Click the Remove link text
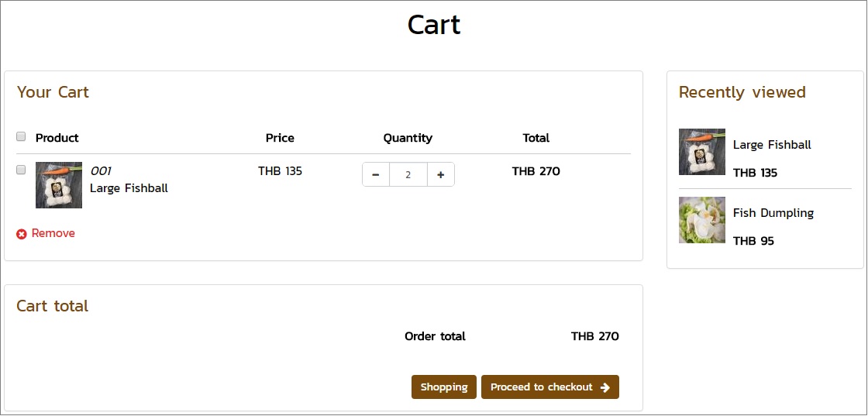868x416 pixels. click(53, 233)
